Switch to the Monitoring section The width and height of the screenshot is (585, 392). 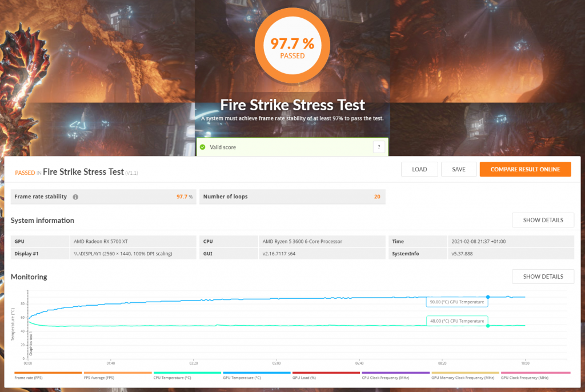pyautogui.click(x=29, y=277)
